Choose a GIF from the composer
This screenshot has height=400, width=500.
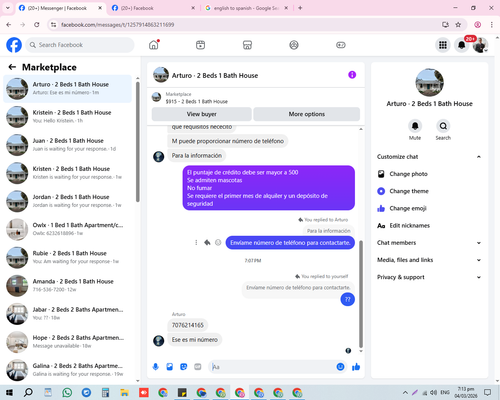tap(198, 367)
